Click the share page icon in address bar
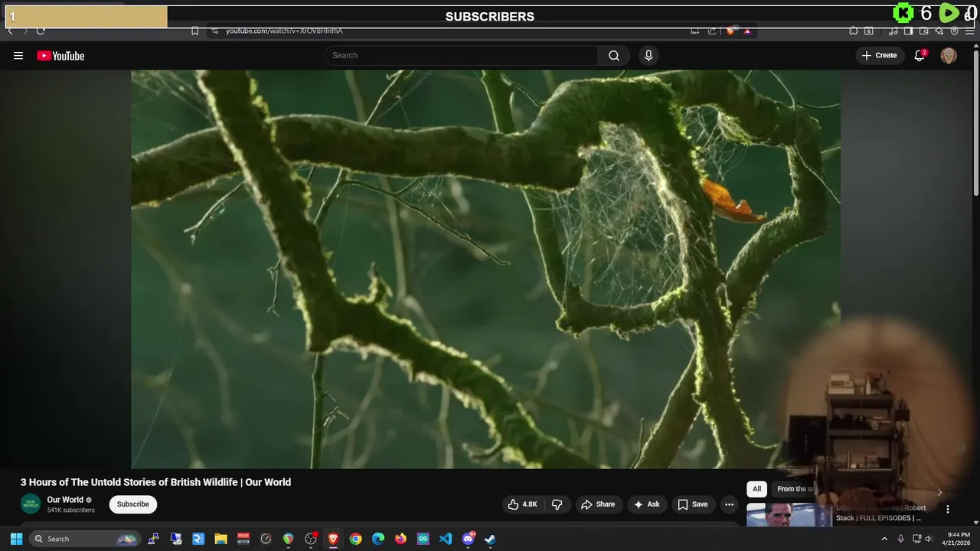Screen dimensions: 980x551 [x=712, y=31]
